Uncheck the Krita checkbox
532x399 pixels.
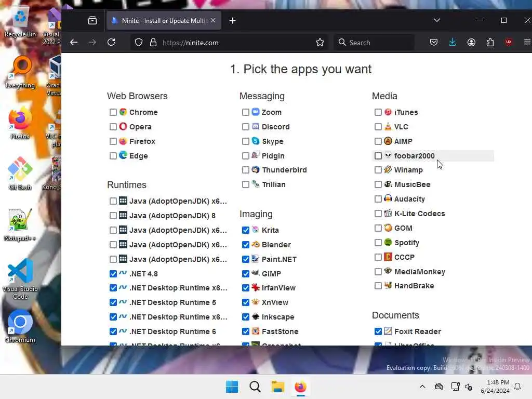(245, 230)
